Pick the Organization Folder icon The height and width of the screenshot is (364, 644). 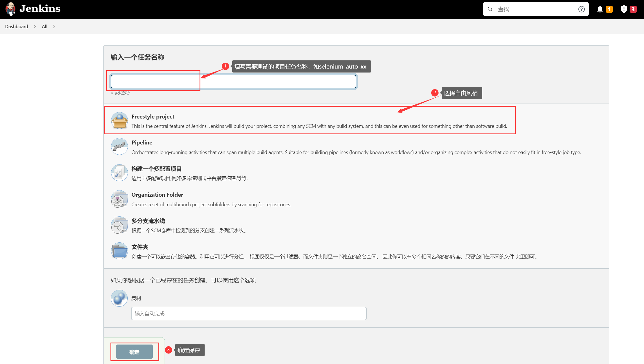click(119, 199)
